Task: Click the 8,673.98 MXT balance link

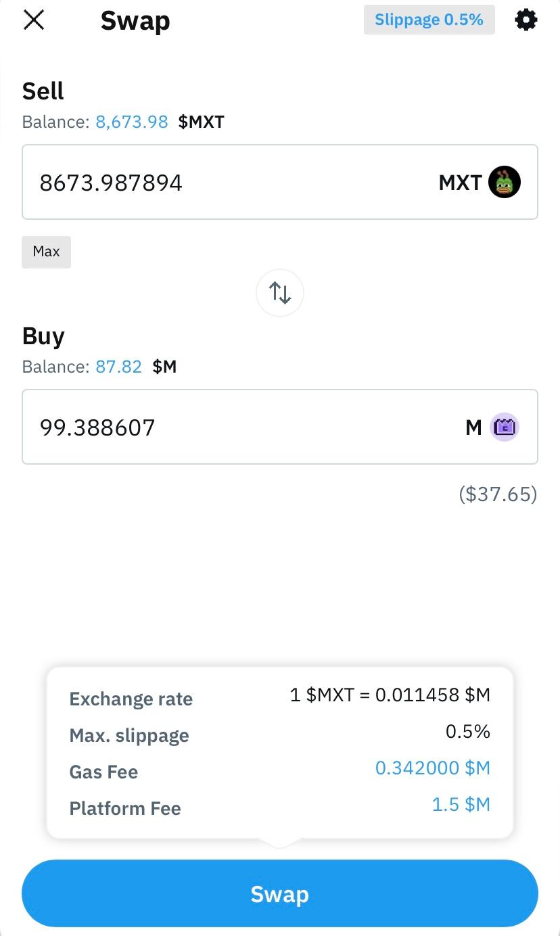Action: click(132, 122)
